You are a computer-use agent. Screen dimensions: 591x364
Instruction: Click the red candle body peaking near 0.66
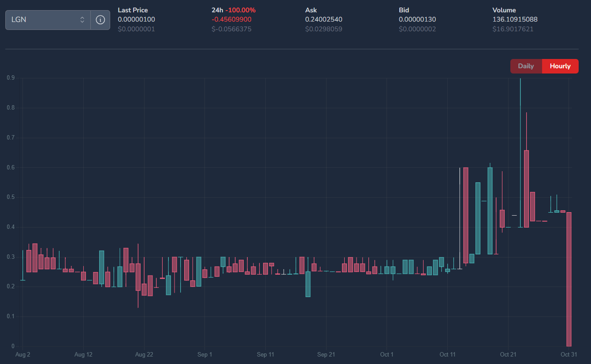[x=526, y=188]
